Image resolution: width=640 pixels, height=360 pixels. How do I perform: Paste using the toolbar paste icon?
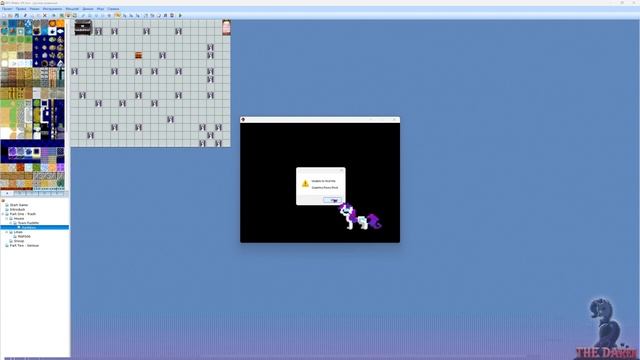coord(38,16)
